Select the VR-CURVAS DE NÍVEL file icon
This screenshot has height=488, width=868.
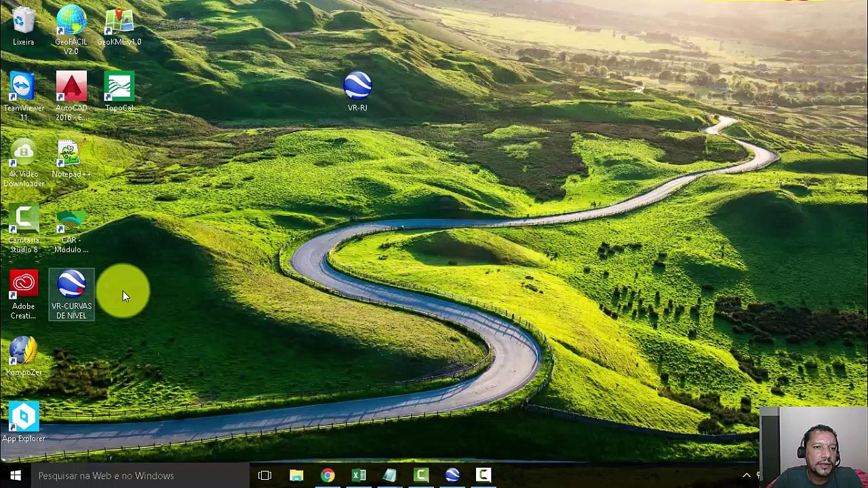coord(71,295)
